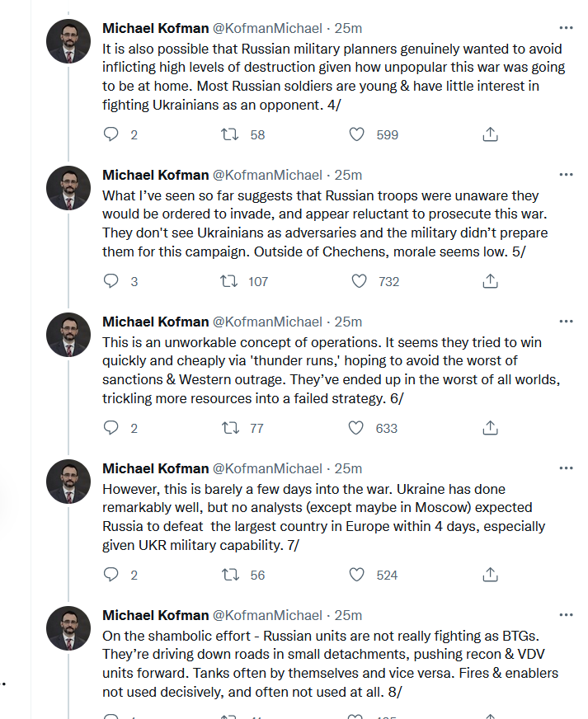
Task: Like the tweet with 599 likes
Action: [x=357, y=134]
